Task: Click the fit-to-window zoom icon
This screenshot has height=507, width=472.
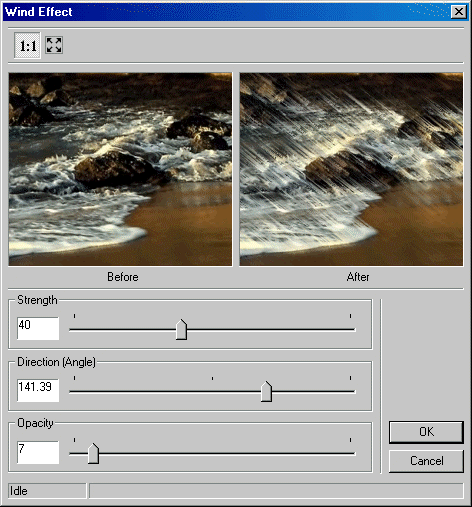Action: pos(54,45)
